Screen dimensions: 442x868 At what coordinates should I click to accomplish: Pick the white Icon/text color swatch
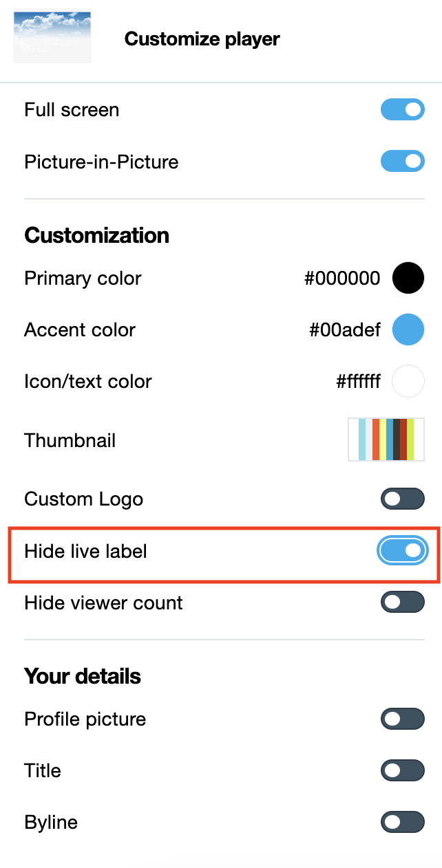408,381
